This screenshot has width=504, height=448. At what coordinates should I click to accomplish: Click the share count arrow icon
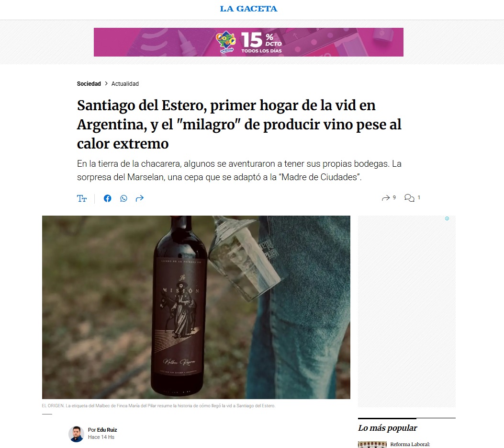(x=385, y=198)
